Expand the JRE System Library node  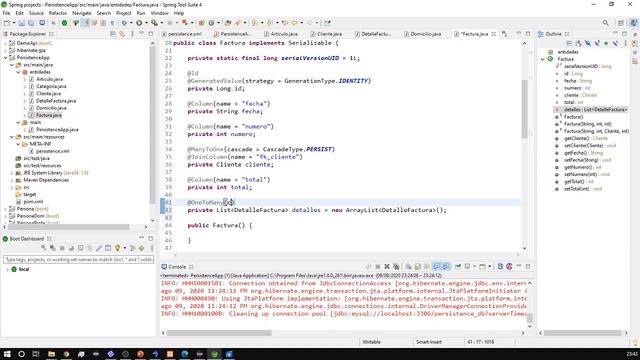tap(12, 173)
